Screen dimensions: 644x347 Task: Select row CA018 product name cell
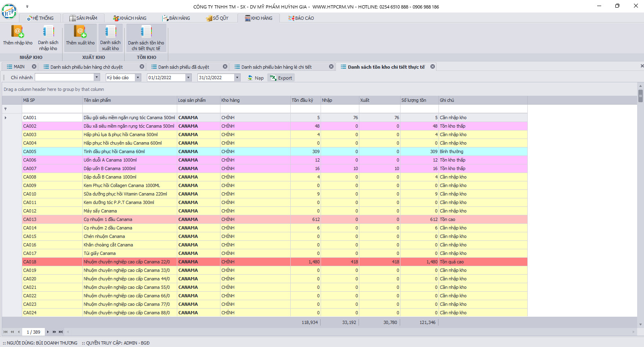pyautogui.click(x=130, y=262)
